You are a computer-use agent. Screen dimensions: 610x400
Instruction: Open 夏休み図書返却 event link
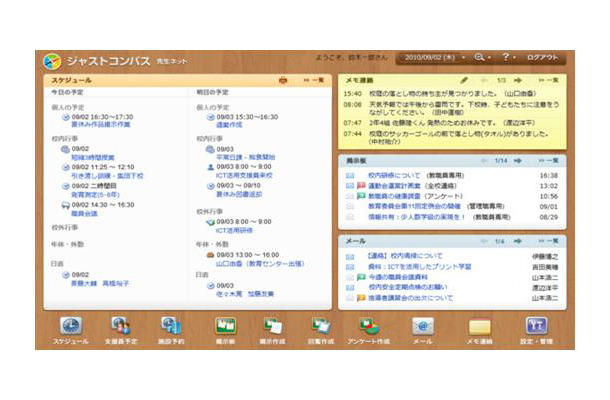click(239, 194)
